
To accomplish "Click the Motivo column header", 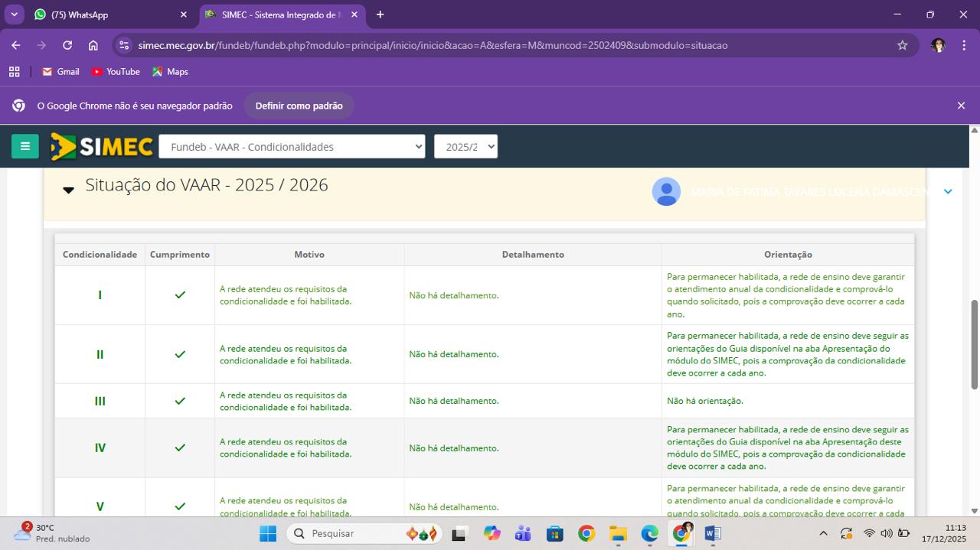I will [309, 254].
